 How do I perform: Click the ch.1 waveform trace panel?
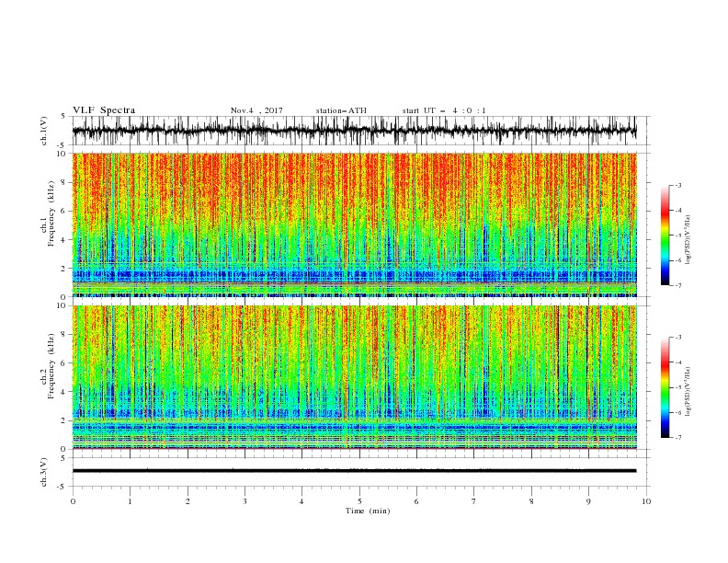(361, 131)
